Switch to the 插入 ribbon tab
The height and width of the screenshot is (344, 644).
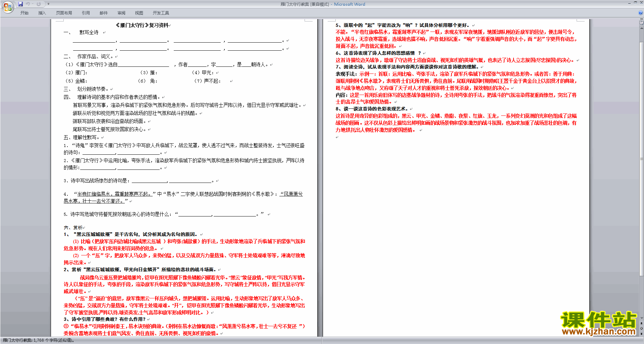(x=42, y=13)
